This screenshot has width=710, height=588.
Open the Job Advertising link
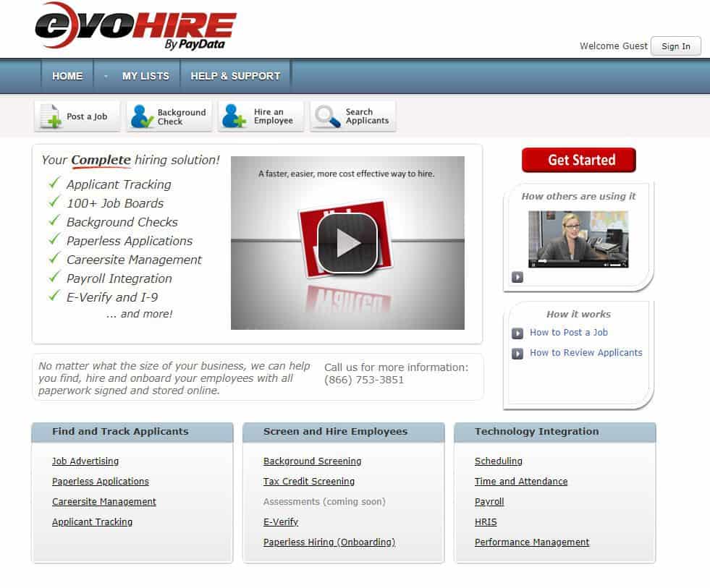pyautogui.click(x=85, y=461)
